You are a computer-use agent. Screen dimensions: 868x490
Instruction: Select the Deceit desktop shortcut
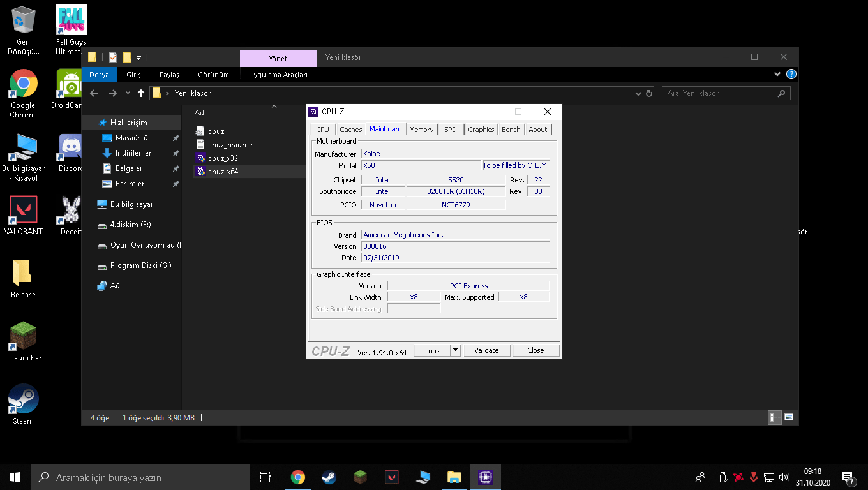[x=70, y=216]
